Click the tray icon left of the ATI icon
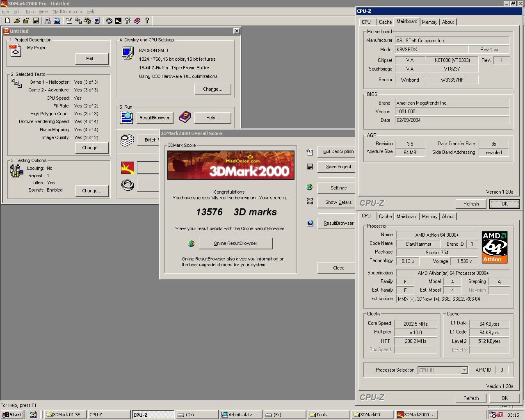525x420 pixels. tap(493, 415)
